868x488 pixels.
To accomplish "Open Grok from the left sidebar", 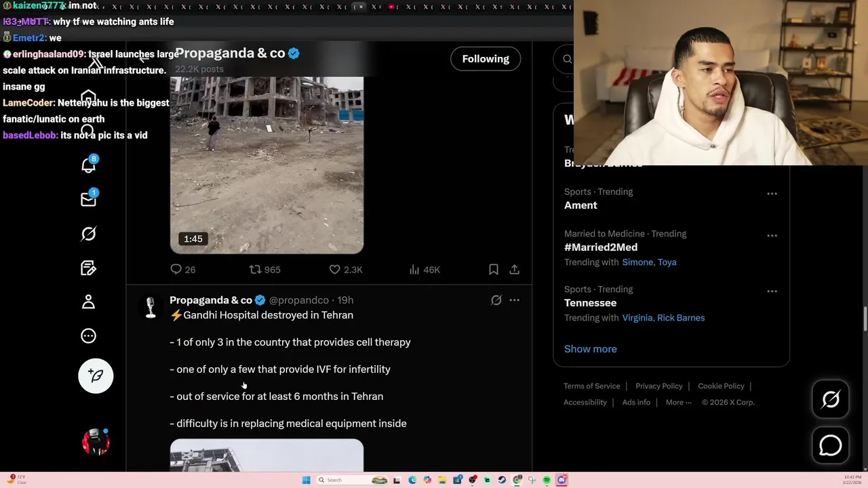I will click(89, 234).
